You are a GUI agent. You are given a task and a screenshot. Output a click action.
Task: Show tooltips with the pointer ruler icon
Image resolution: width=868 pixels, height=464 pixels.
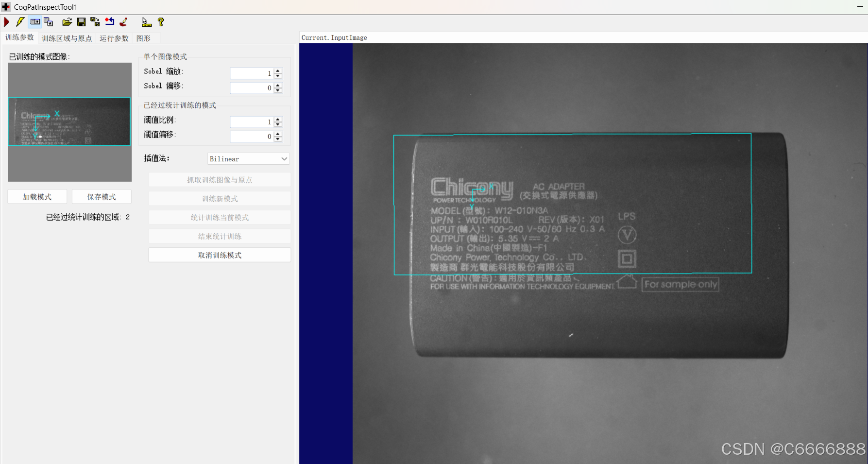tap(146, 22)
